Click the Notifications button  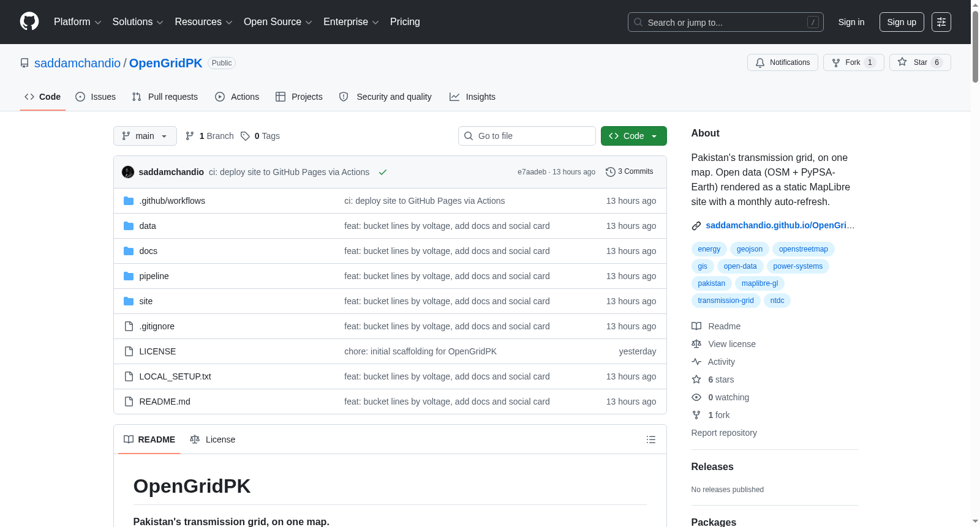click(x=783, y=62)
